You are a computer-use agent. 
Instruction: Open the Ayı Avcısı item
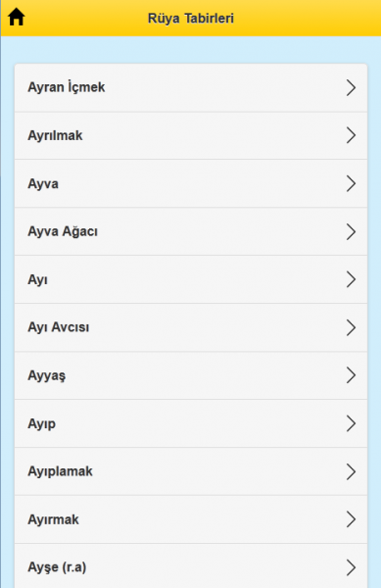[191, 327]
